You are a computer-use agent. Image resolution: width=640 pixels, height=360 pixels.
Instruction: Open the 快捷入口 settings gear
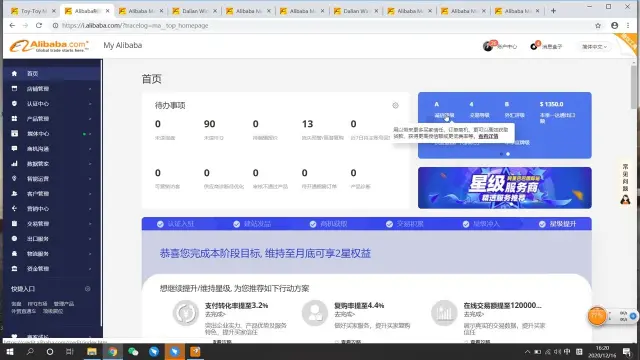(x=87, y=289)
